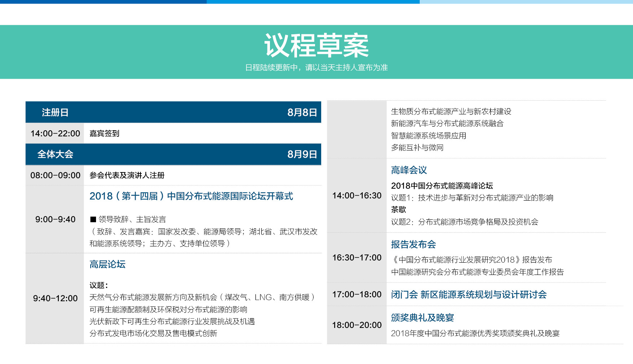Open the 报告发布会 section heading

(413, 245)
